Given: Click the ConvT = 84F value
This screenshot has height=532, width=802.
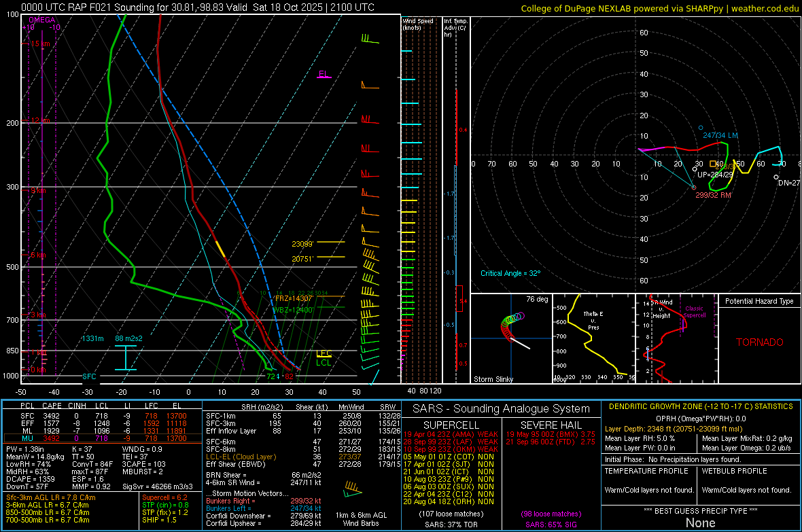Looking at the screenshot, I should (92, 465).
